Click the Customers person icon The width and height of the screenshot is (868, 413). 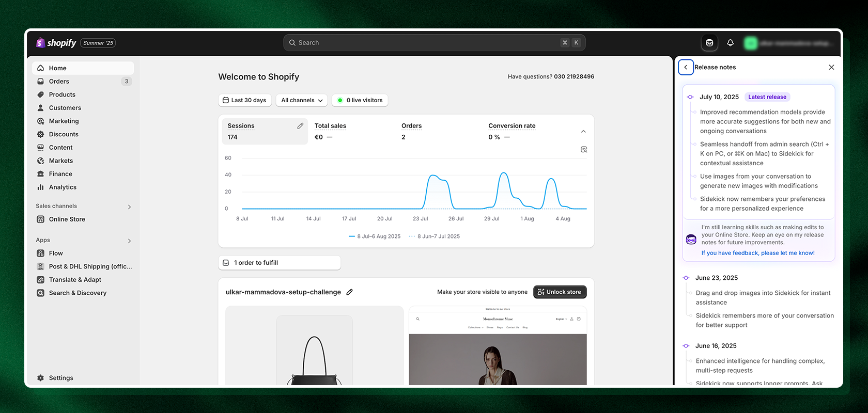(x=40, y=108)
